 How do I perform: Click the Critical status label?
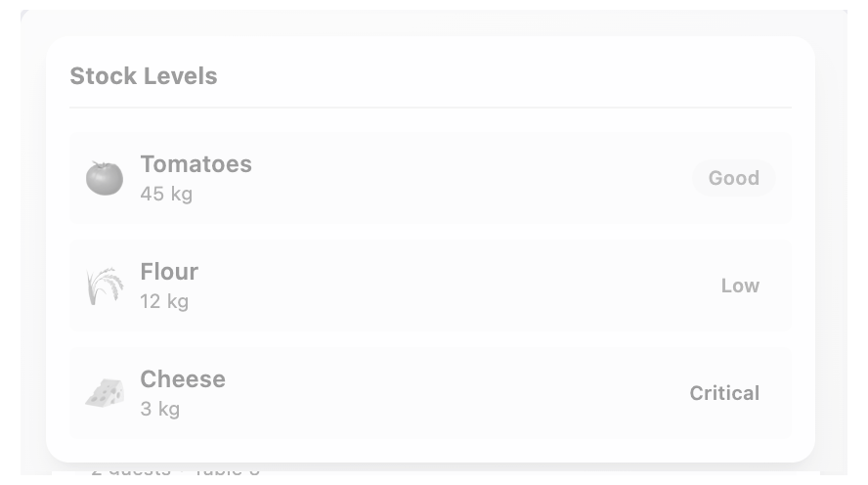(724, 393)
